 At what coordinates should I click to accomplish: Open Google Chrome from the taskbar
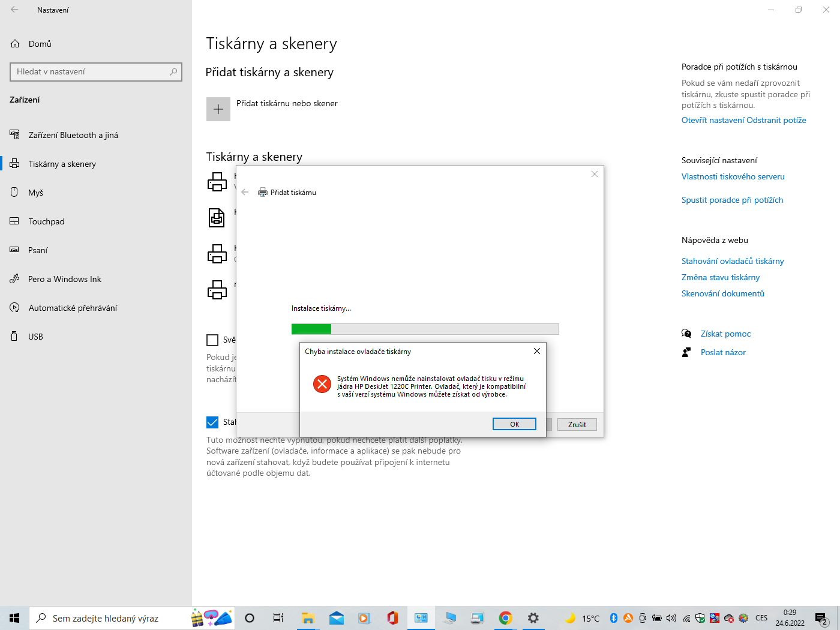point(505,618)
